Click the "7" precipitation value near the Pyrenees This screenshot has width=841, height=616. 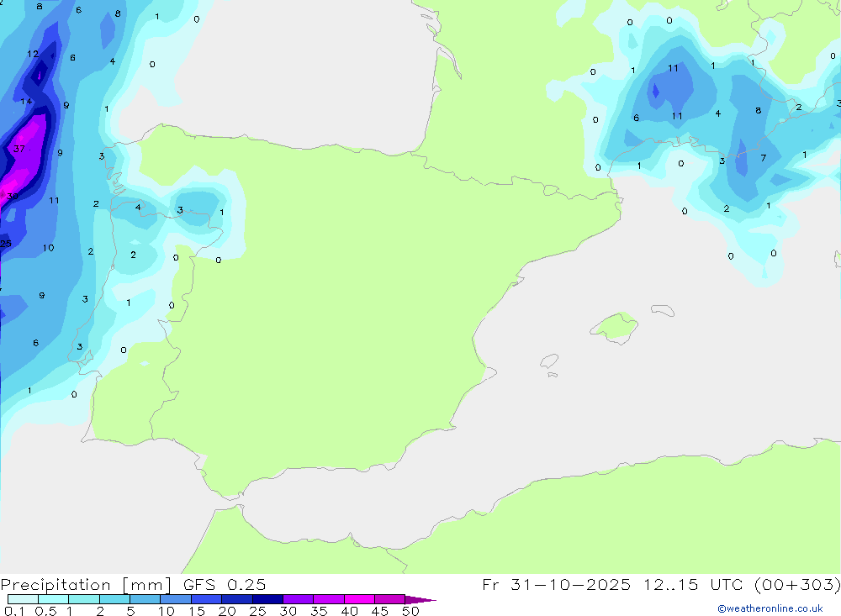coord(764,158)
